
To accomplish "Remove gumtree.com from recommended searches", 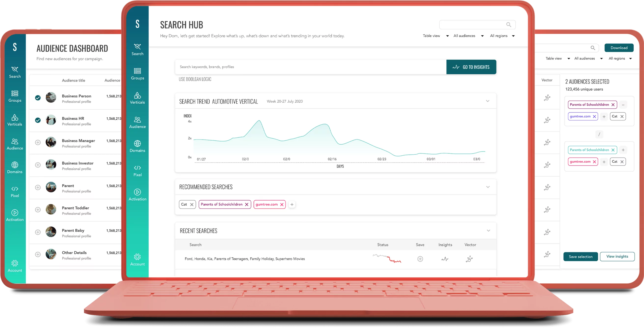I will (282, 205).
